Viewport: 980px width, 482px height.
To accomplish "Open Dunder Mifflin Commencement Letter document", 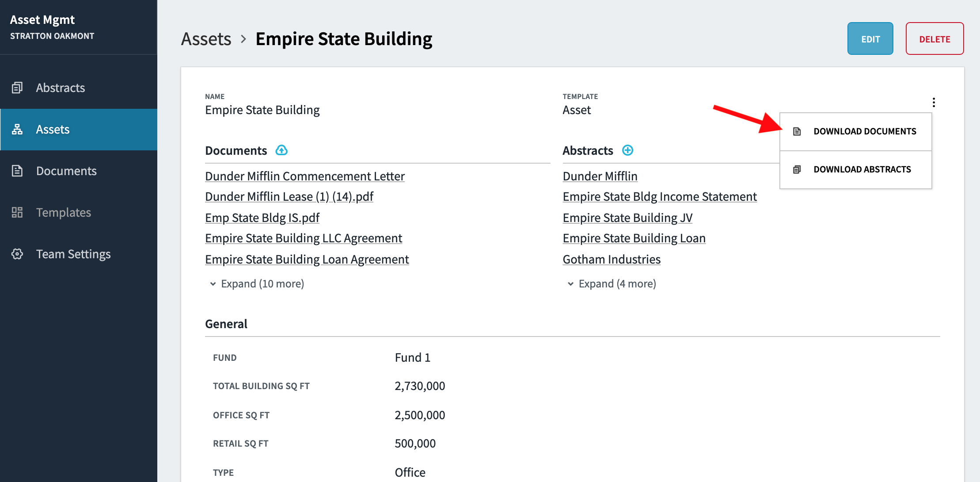I will (x=305, y=176).
